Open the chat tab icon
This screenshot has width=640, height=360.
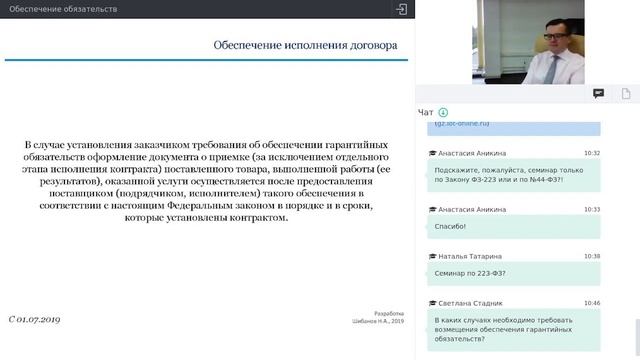pyautogui.click(x=598, y=93)
